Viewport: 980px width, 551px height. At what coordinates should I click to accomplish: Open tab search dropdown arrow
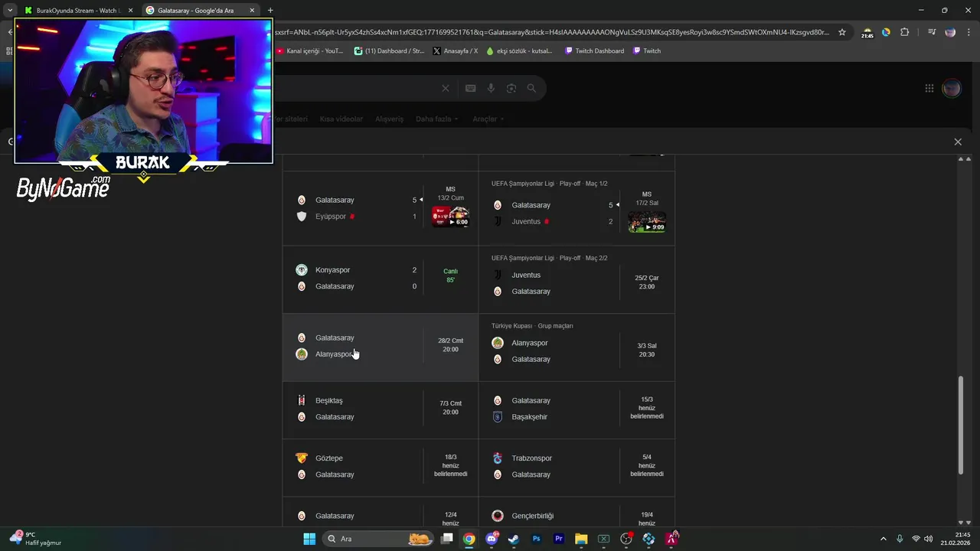[9, 10]
